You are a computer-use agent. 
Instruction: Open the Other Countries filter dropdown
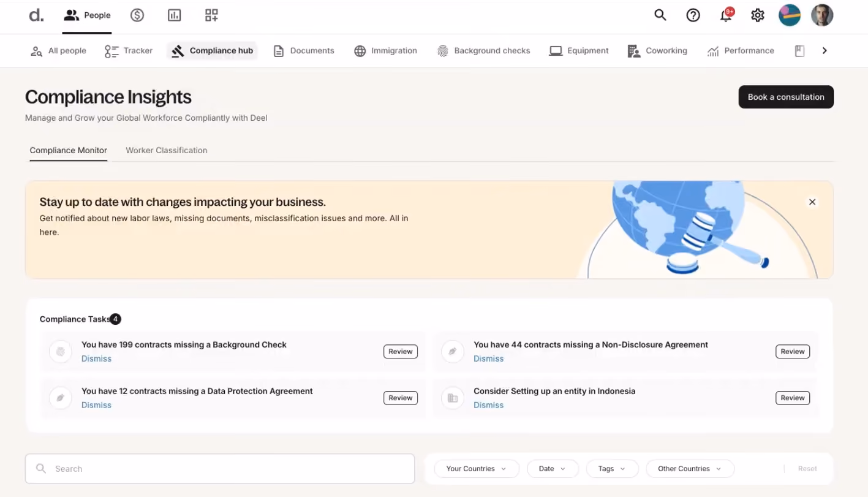690,469
